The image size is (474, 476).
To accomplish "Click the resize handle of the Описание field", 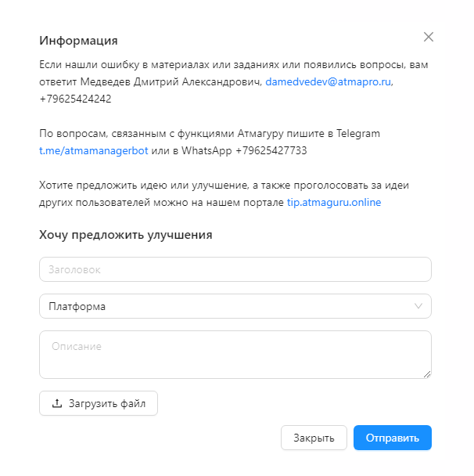I will [427, 374].
